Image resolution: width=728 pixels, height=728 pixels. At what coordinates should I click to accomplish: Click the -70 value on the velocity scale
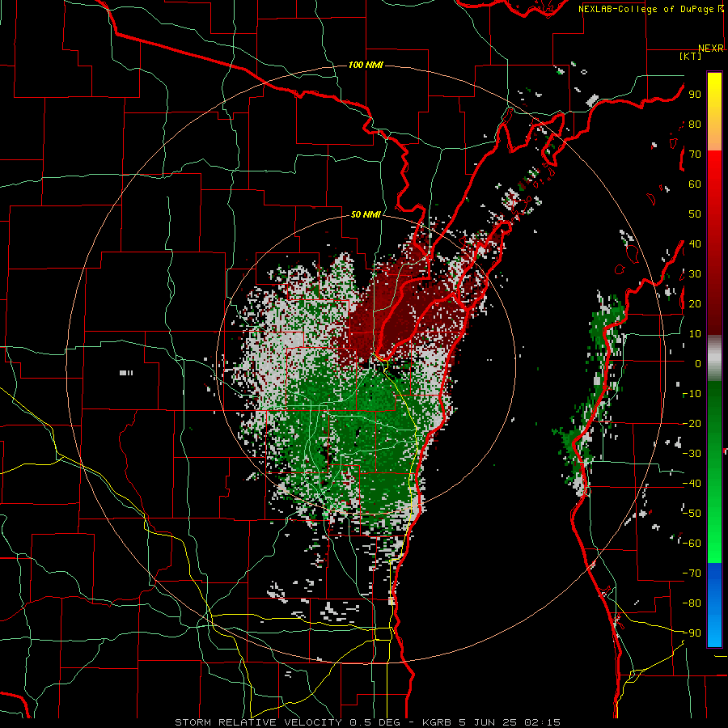click(692, 573)
